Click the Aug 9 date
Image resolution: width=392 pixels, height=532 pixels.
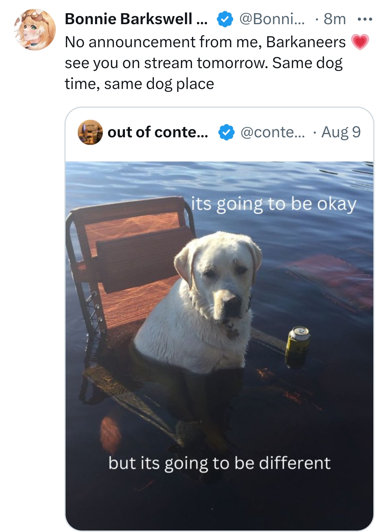(341, 132)
